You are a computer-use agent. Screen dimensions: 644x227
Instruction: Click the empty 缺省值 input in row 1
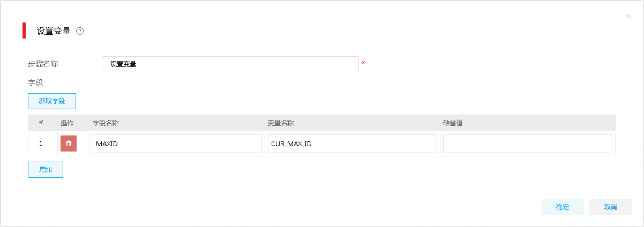point(528,143)
